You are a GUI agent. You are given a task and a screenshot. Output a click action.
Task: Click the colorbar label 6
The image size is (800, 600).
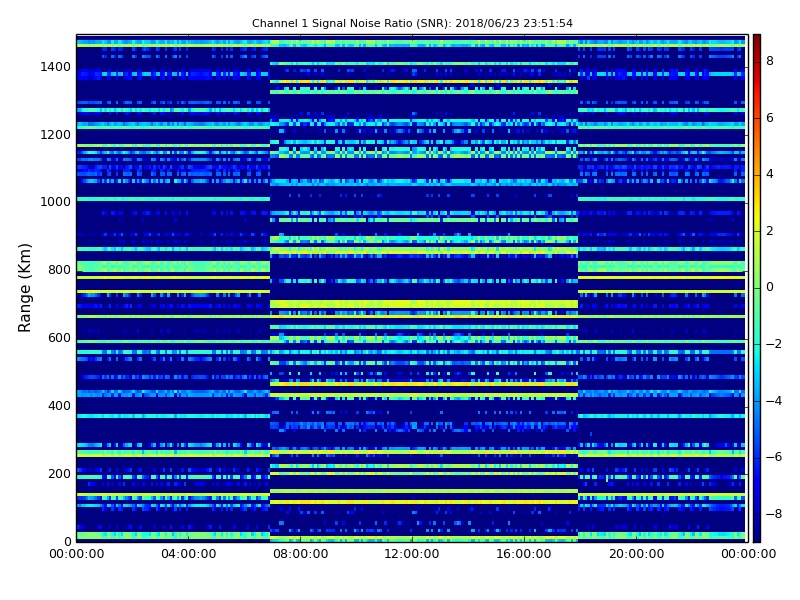tap(770, 118)
